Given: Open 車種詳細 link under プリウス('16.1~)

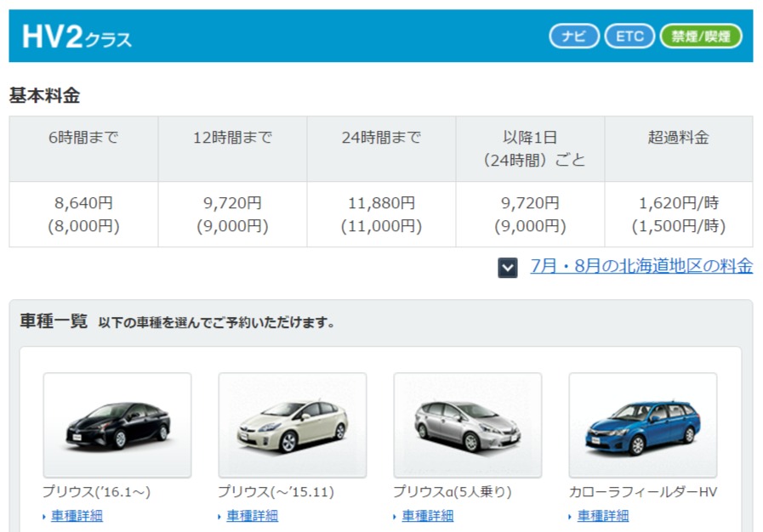Looking at the screenshot, I should [77, 516].
